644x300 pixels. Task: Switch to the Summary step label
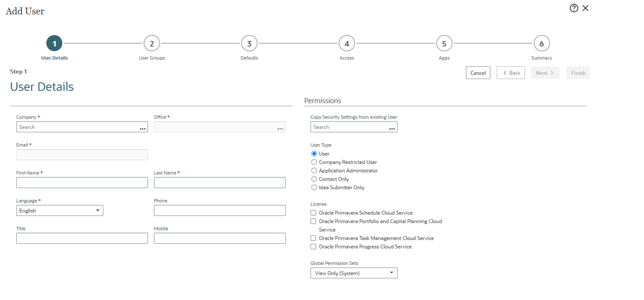(x=541, y=58)
